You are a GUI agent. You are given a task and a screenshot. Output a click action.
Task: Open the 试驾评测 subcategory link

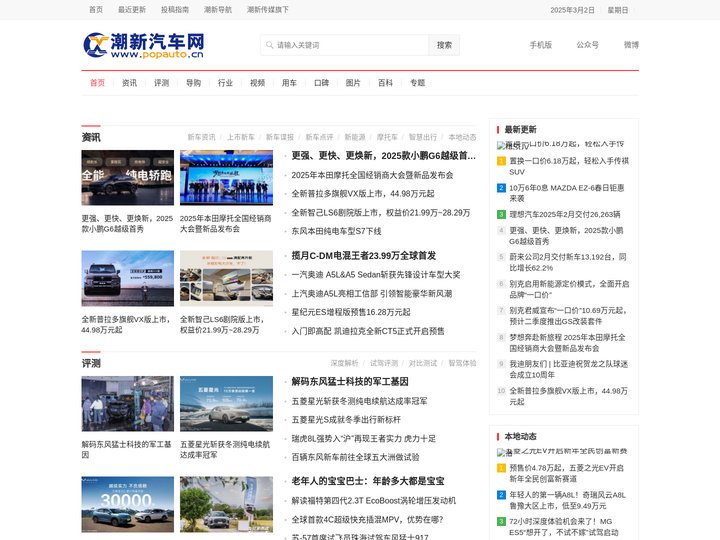383,363
